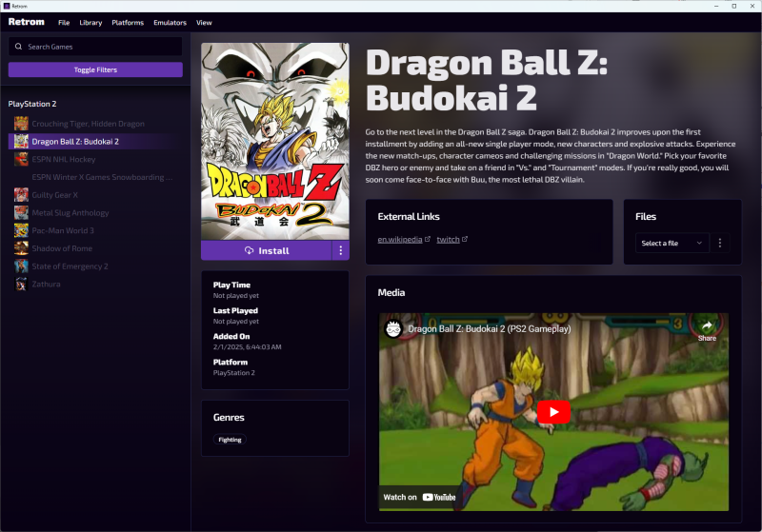Click the Retrom title bar app icon
This screenshot has height=532, width=762.
pyautogui.click(x=7, y=6)
